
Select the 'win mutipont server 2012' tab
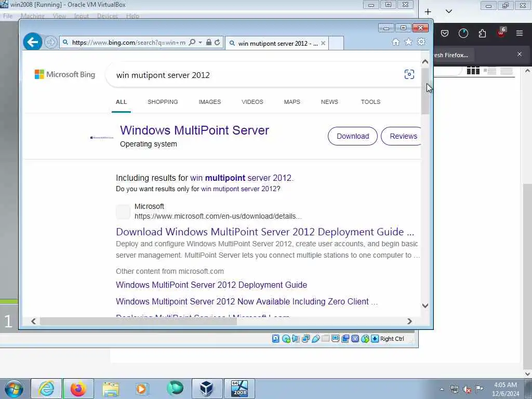[x=276, y=44]
